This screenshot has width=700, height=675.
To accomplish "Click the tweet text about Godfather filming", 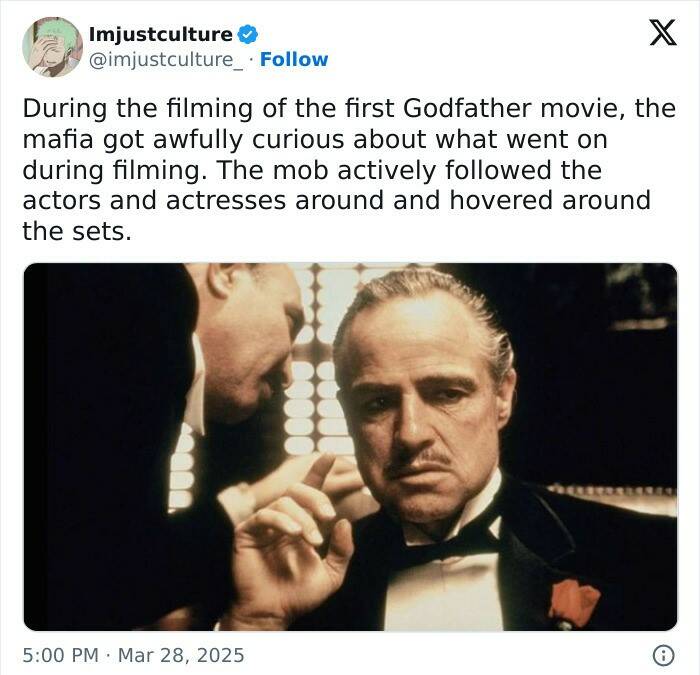I will point(349,170).
